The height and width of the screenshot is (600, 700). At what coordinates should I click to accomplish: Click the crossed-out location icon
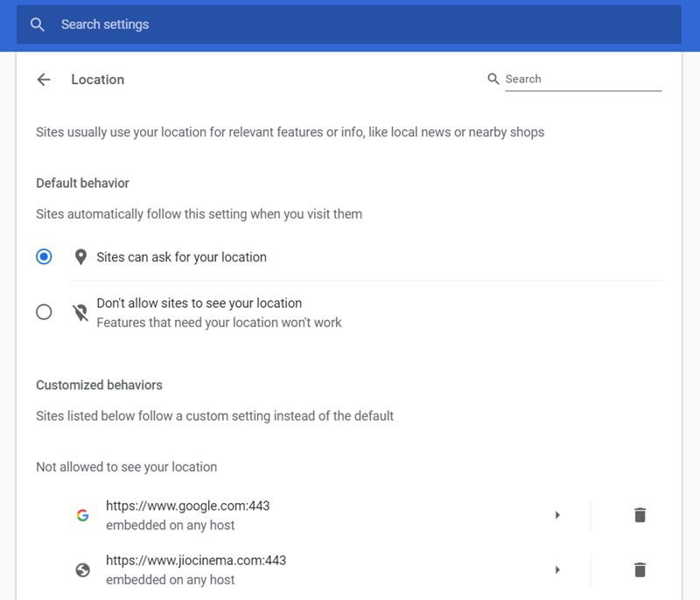pos(80,310)
